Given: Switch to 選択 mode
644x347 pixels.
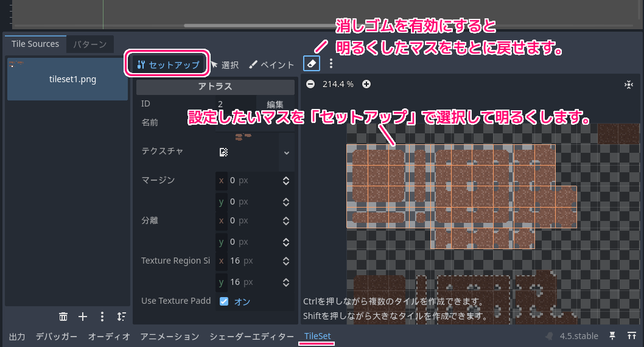Looking at the screenshot, I should [x=225, y=65].
